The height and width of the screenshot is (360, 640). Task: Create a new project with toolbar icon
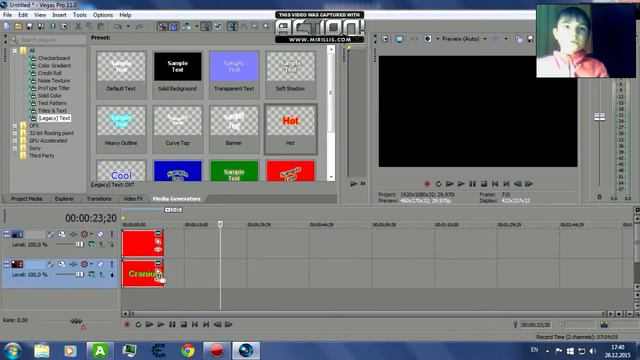[x=7, y=27]
